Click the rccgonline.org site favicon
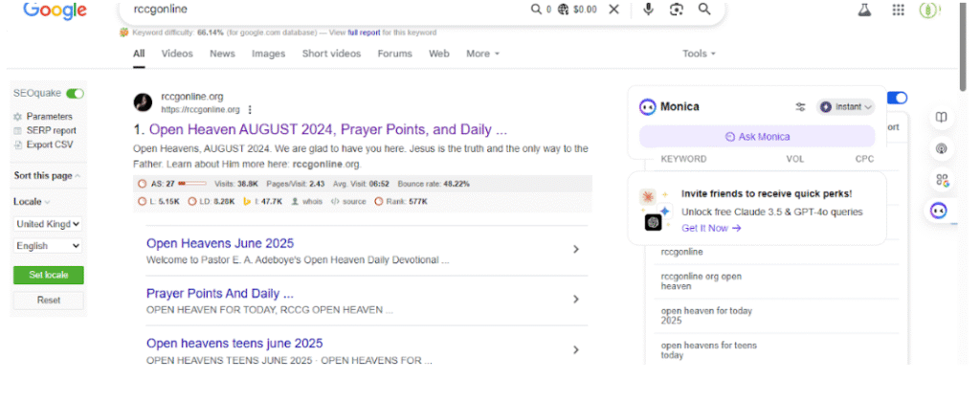 click(x=144, y=102)
